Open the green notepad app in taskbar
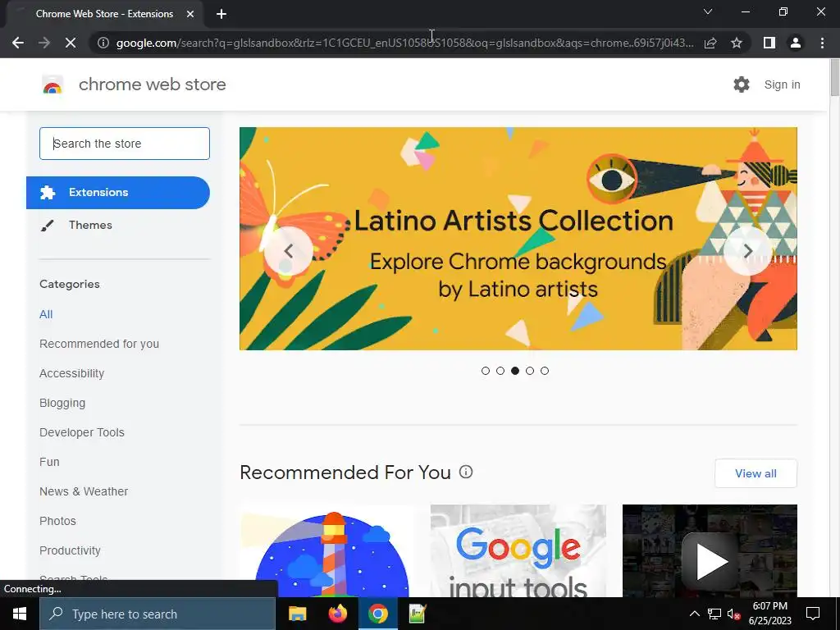 418,614
